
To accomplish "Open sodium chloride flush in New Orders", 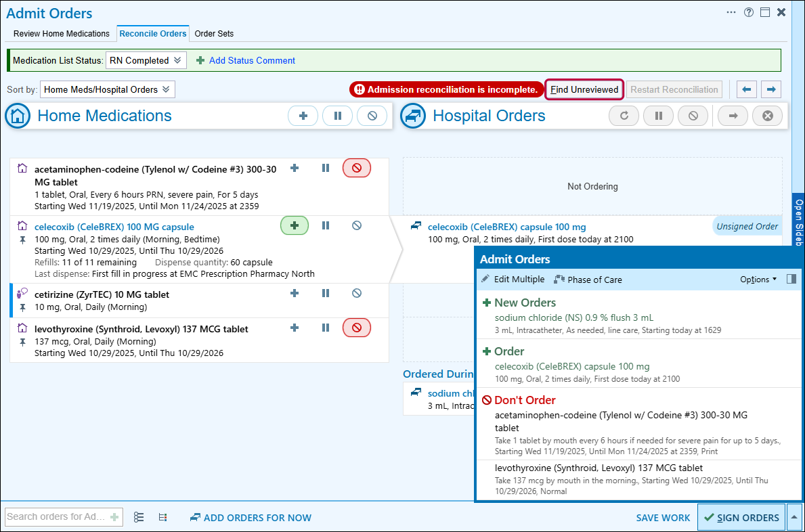I will click(x=574, y=317).
